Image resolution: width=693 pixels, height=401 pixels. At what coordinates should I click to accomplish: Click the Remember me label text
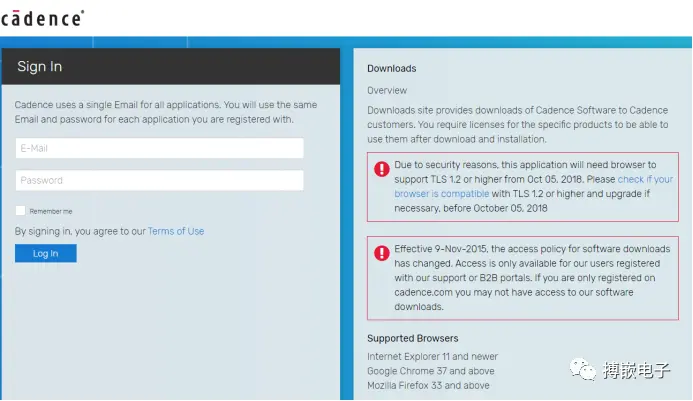pos(51,211)
